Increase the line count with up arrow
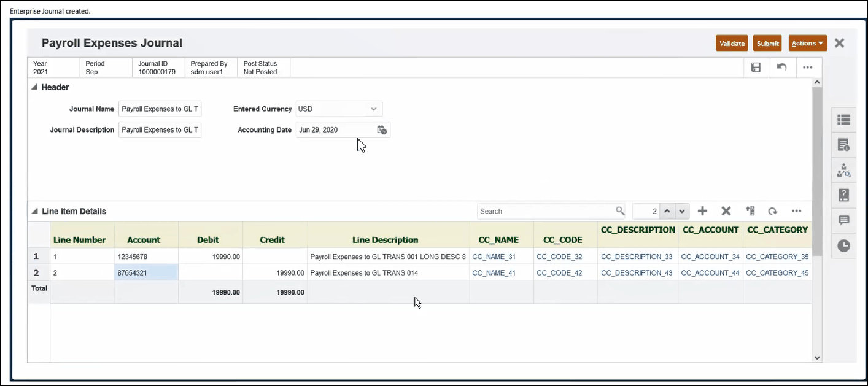Screen dimensions: 868x386 pos(667,211)
